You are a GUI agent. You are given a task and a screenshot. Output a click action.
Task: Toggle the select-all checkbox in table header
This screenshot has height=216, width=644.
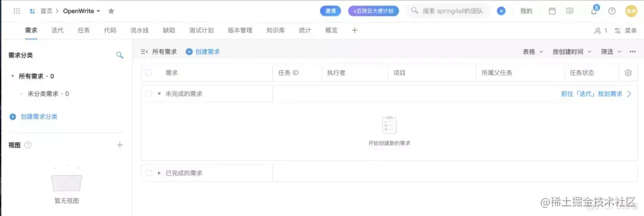click(148, 73)
